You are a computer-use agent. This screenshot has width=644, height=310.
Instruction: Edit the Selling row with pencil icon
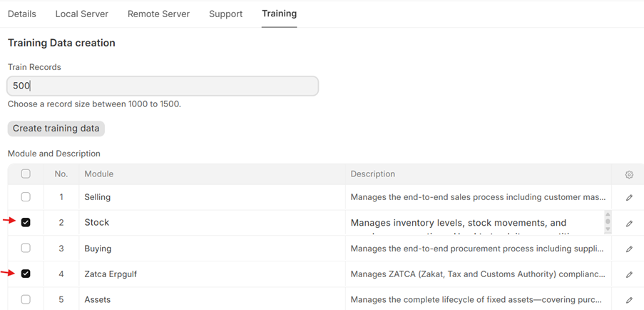(x=628, y=197)
